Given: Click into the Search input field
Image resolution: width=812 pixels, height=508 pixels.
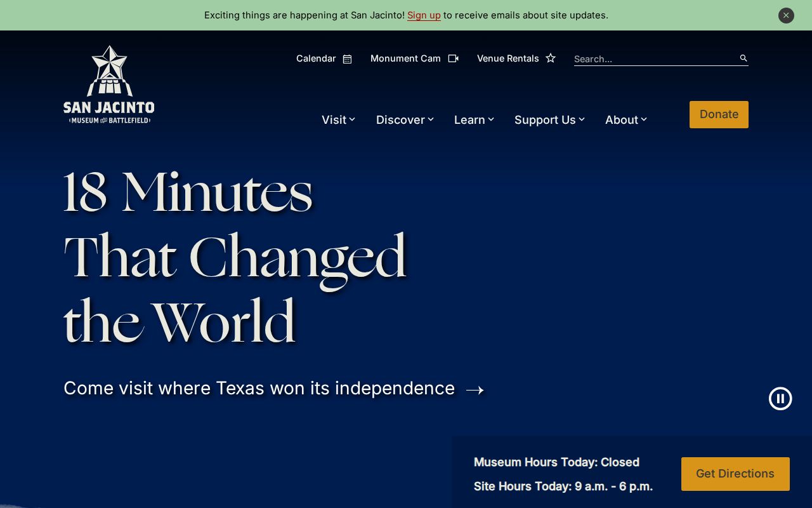Looking at the screenshot, I should click(655, 58).
